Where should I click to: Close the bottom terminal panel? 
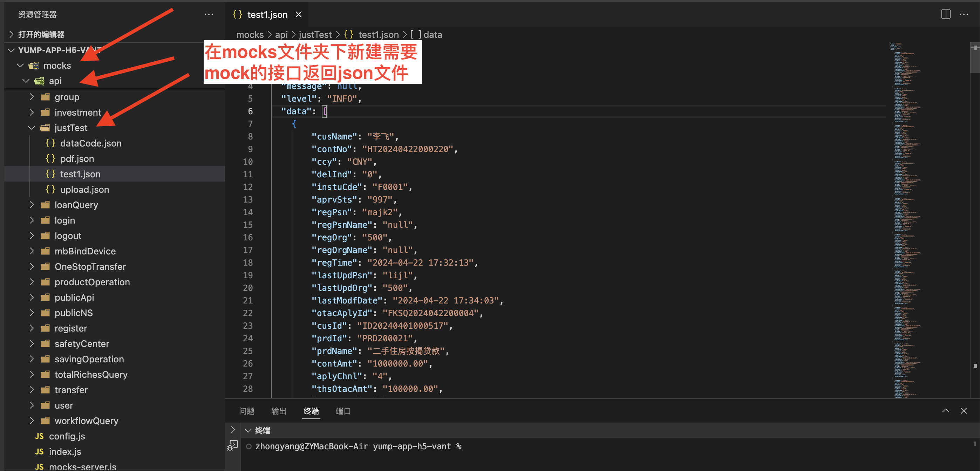963,410
